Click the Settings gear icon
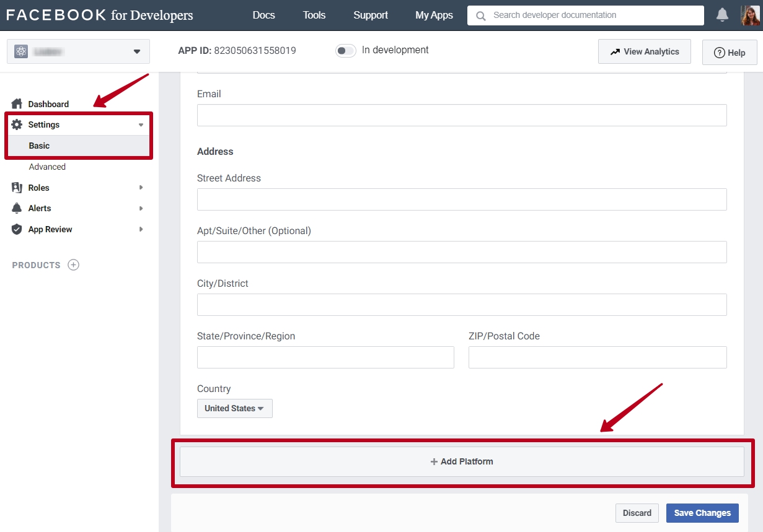The image size is (763, 532). point(17,124)
